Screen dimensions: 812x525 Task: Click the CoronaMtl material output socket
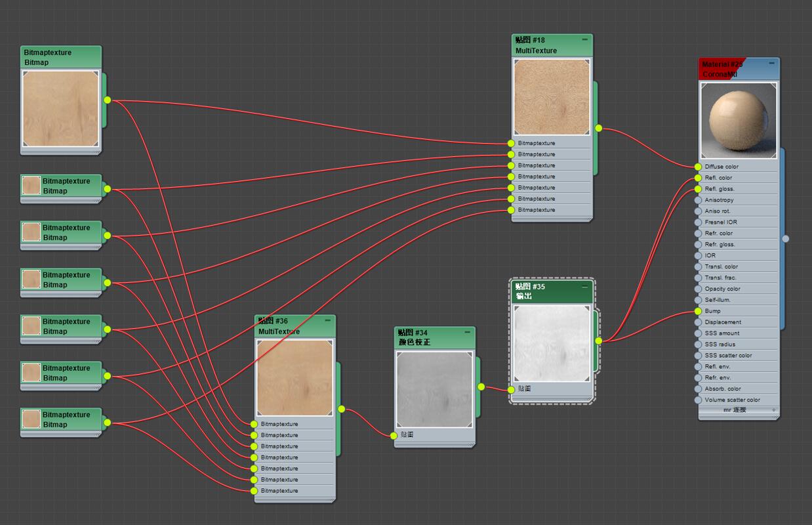[x=786, y=239]
